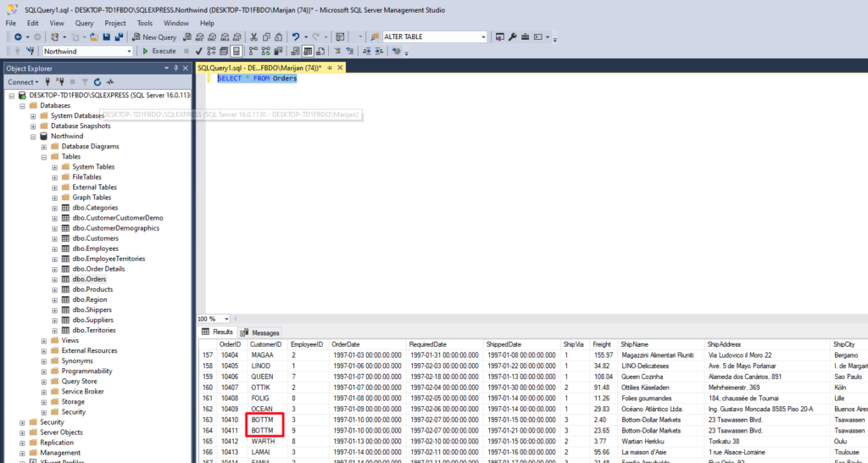Expand the System Databases node

click(x=33, y=115)
